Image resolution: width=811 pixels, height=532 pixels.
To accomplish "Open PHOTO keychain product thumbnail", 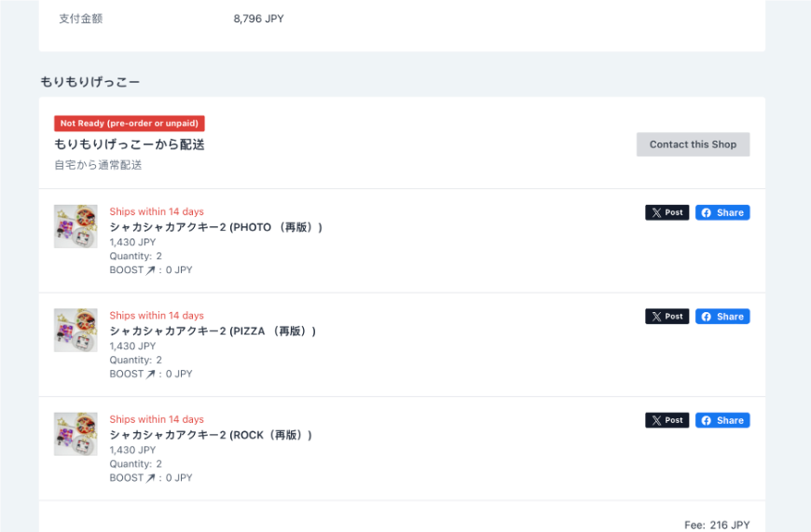I will point(76,226).
